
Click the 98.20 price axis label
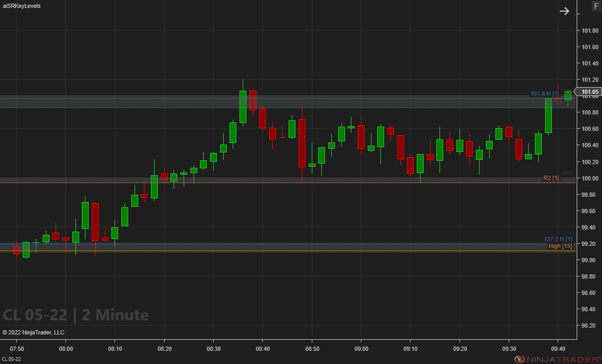click(589, 325)
